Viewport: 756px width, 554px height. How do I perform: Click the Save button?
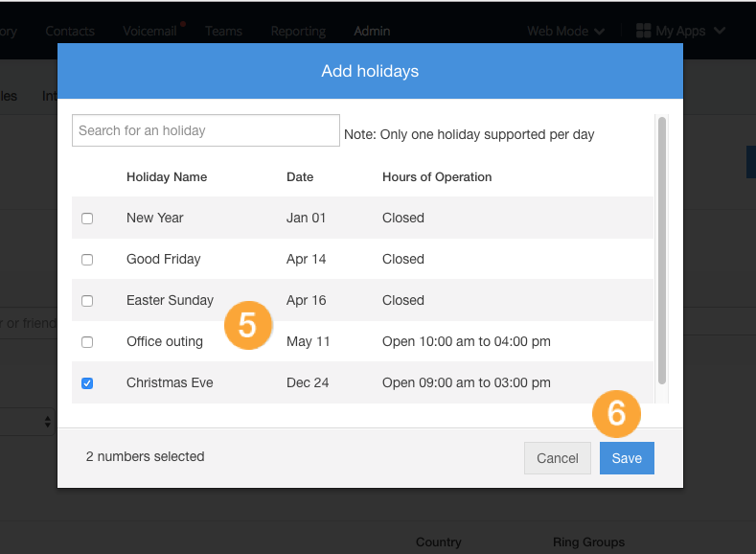coord(627,458)
